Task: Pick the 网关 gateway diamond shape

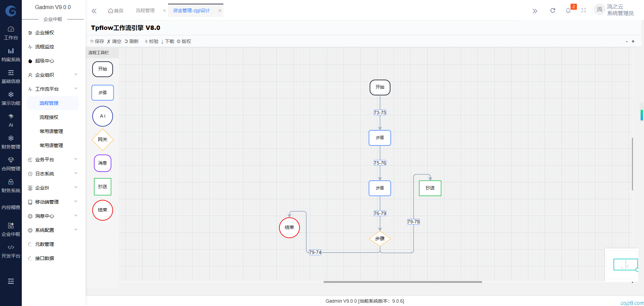Action: pyautogui.click(x=103, y=139)
